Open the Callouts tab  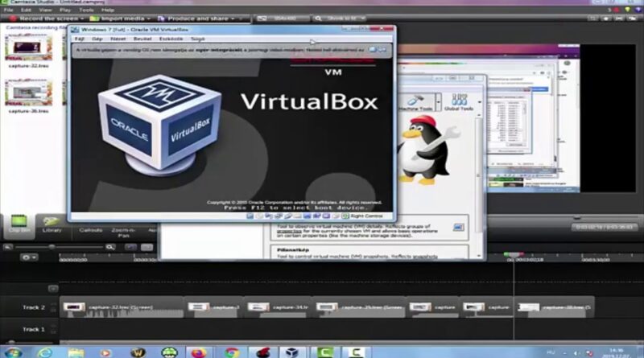pos(91,230)
